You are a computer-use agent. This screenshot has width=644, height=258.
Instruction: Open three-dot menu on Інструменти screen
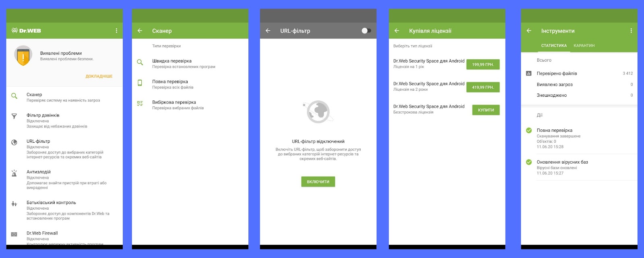631,31
